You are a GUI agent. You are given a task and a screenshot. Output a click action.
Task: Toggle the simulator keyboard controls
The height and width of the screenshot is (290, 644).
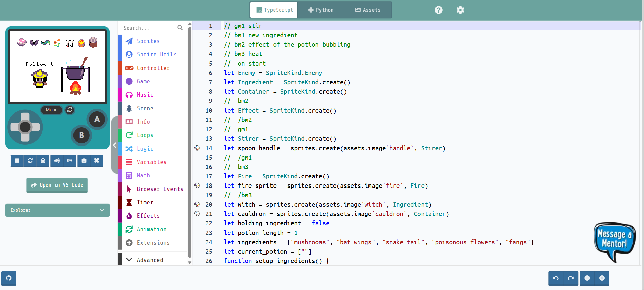[x=70, y=161]
